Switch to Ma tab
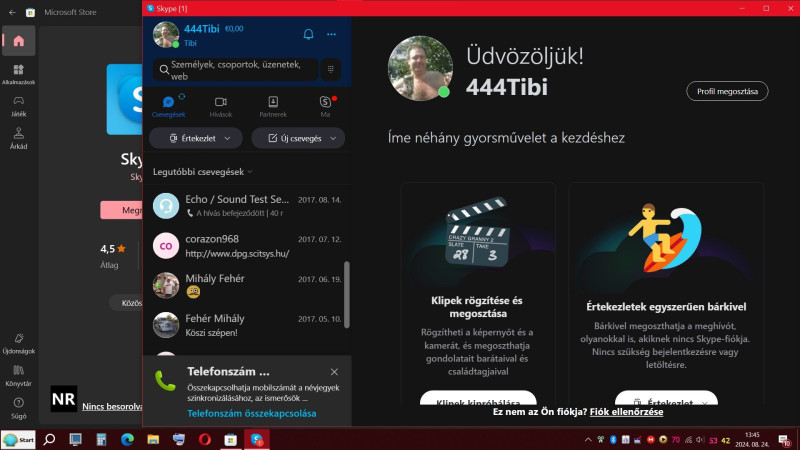Screen dimensions: 800x450 coord(325,107)
